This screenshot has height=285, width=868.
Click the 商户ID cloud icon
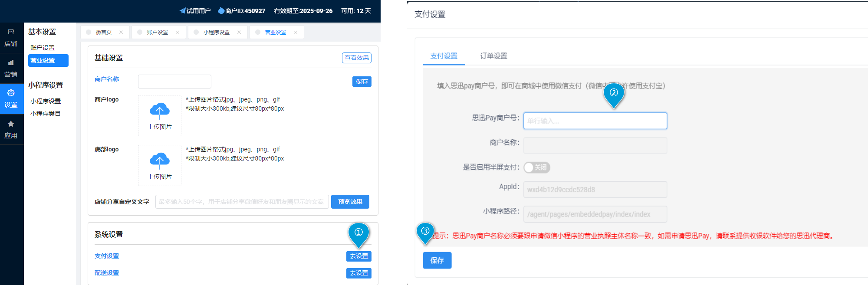[x=221, y=11]
